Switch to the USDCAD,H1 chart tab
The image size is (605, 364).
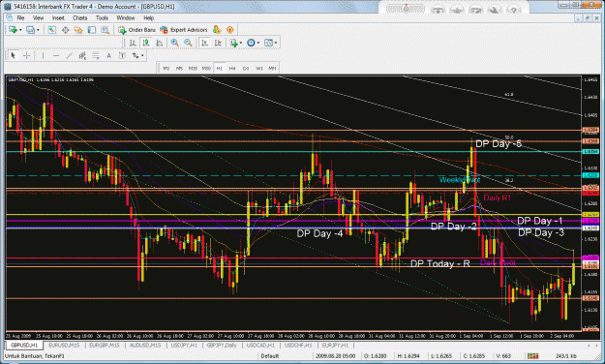click(260, 345)
